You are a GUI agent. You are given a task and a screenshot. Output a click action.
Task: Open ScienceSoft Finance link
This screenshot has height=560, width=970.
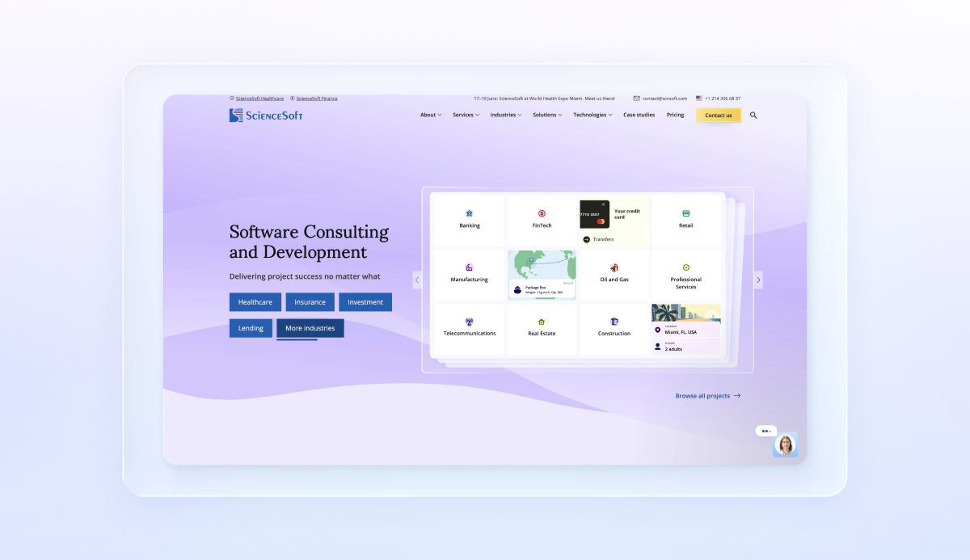(x=317, y=99)
